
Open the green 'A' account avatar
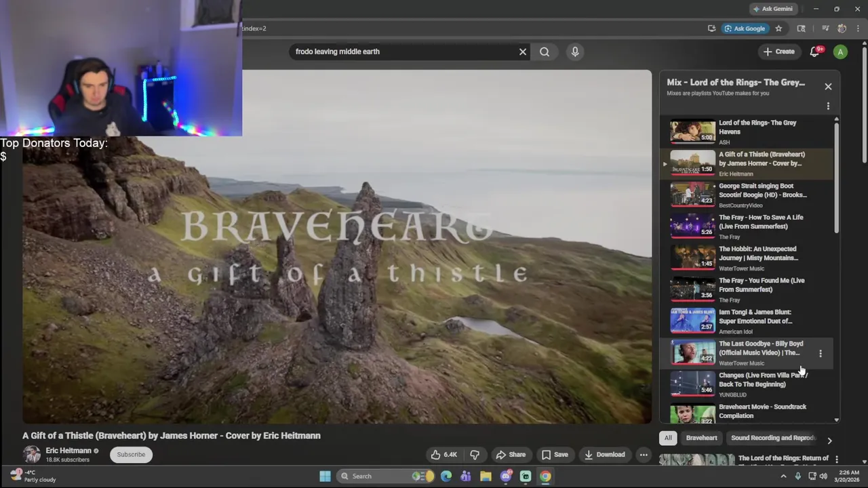point(840,52)
